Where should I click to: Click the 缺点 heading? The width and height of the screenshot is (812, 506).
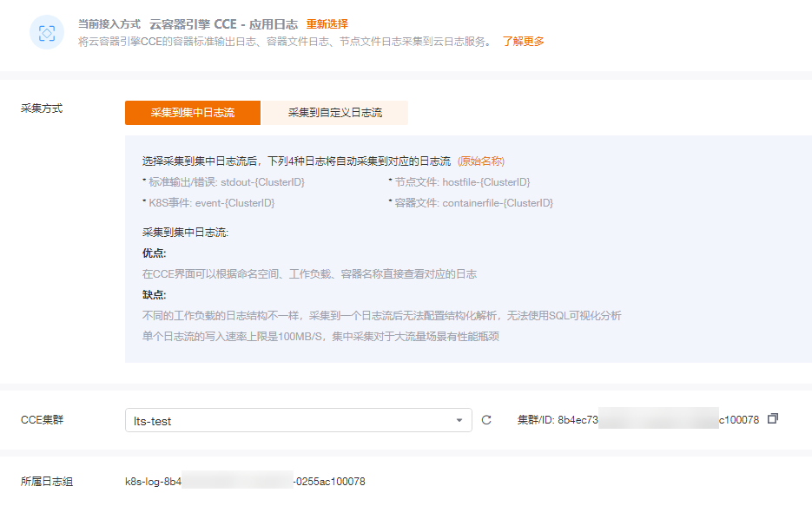click(155, 295)
